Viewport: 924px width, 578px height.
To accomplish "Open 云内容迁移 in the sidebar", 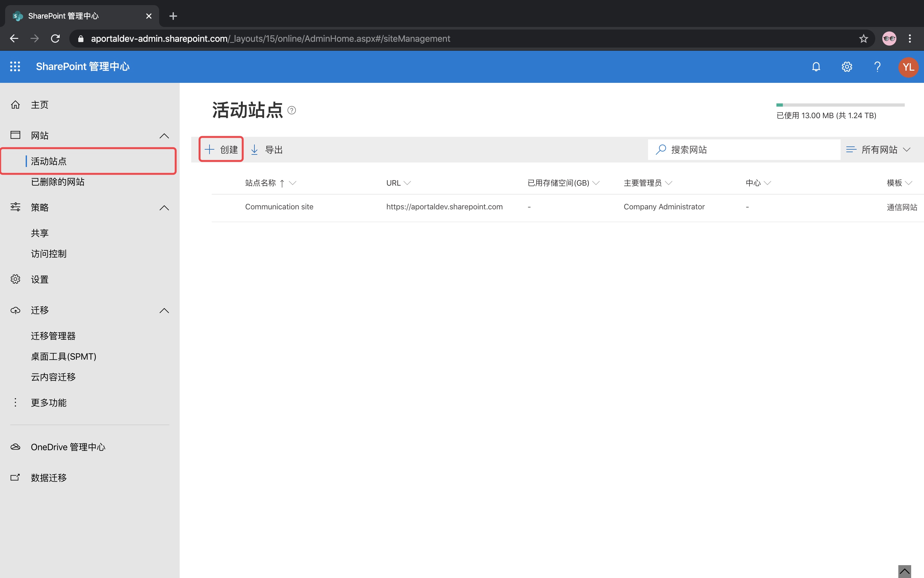I will 53,377.
